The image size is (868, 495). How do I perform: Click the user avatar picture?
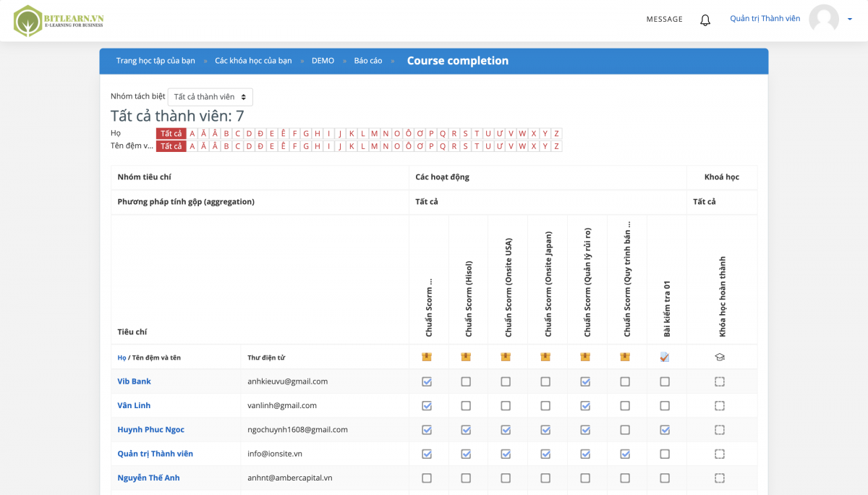(824, 19)
